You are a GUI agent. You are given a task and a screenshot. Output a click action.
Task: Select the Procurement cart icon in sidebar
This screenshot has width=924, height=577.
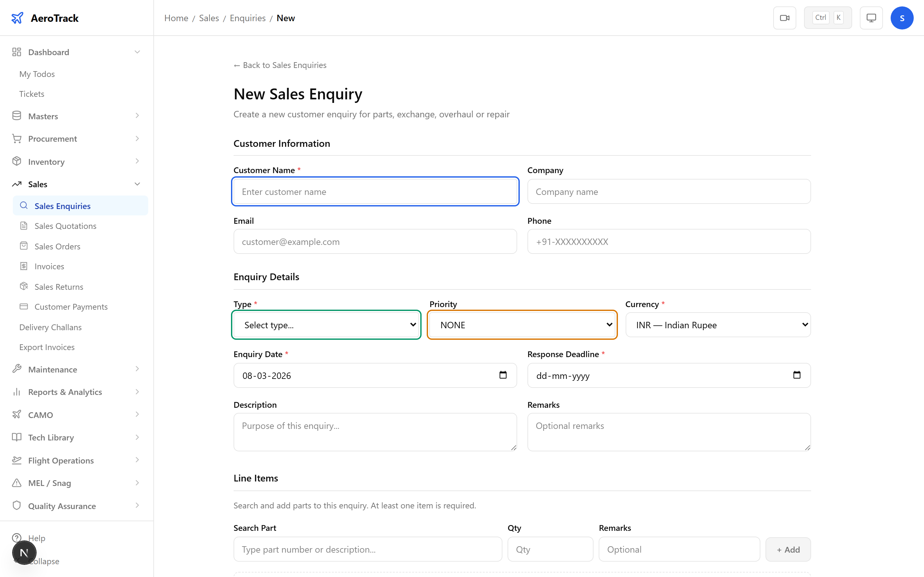[x=16, y=138]
